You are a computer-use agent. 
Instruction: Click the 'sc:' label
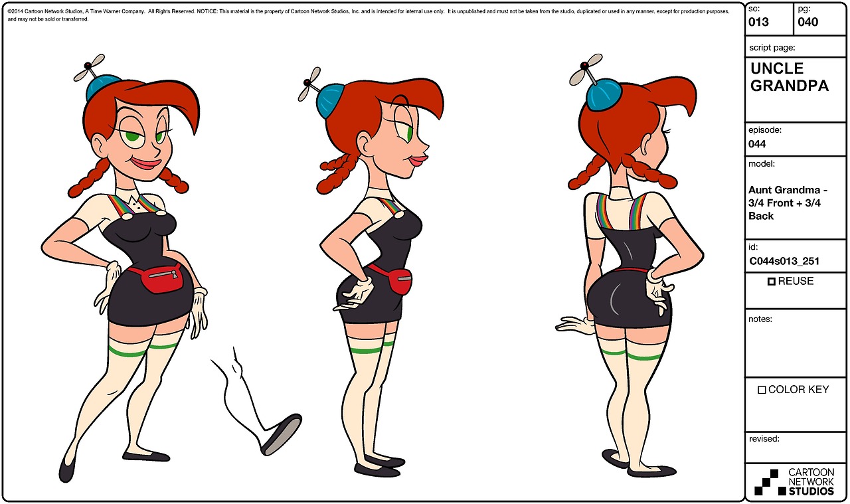tap(754, 8)
